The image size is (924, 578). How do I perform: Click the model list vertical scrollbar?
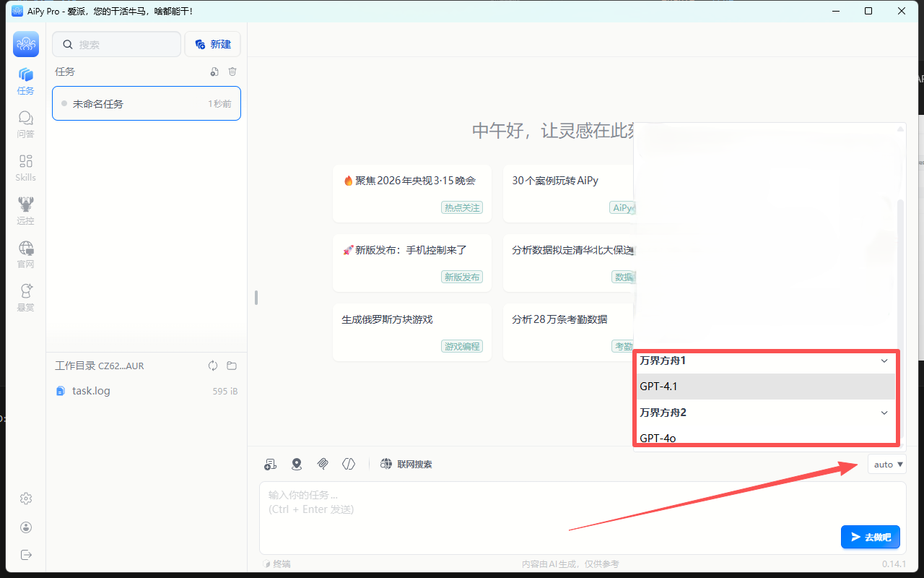tap(900, 275)
